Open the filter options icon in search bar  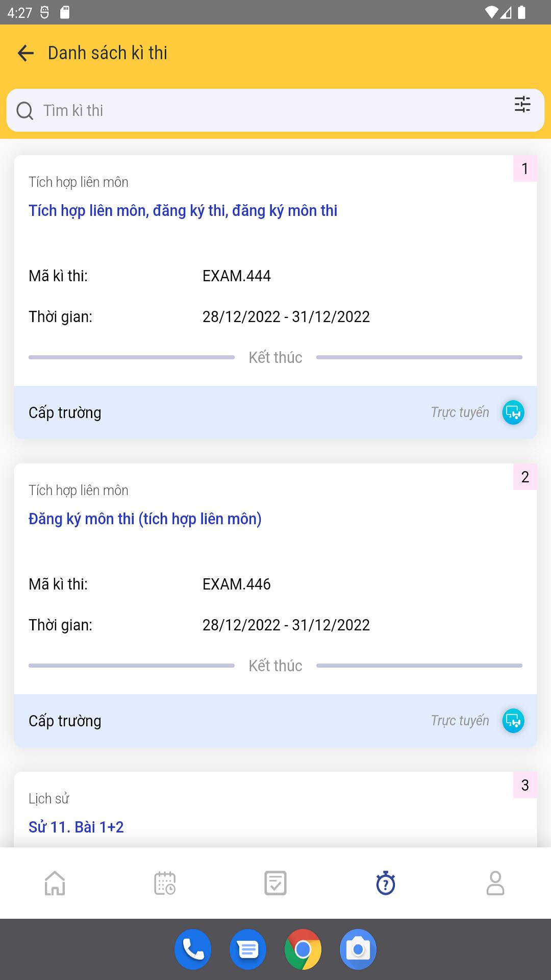[522, 104]
